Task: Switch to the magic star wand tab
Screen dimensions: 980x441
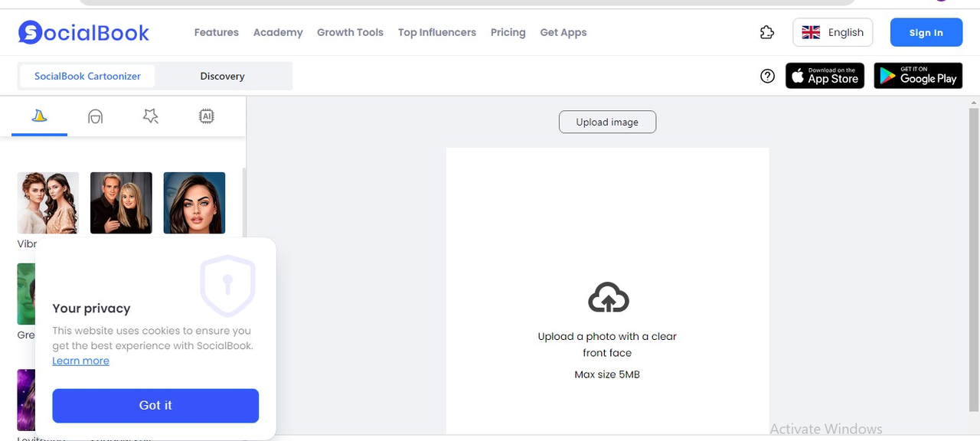Action: 151,116
